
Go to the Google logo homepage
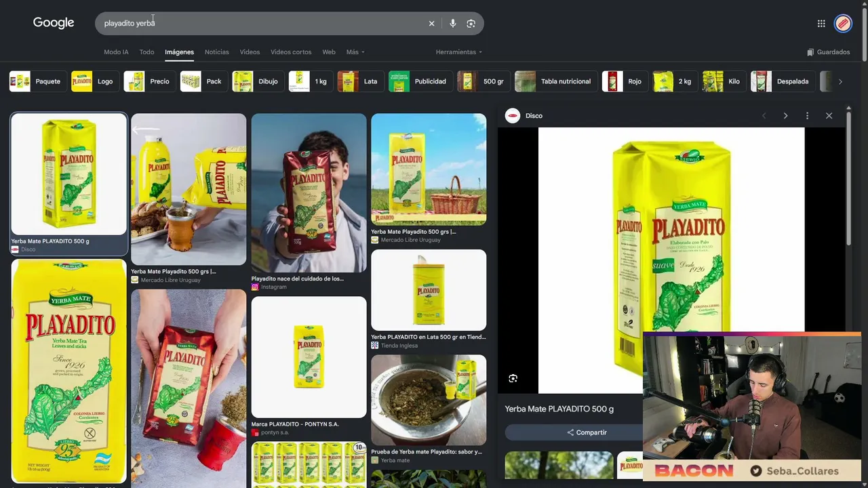coord(54,23)
